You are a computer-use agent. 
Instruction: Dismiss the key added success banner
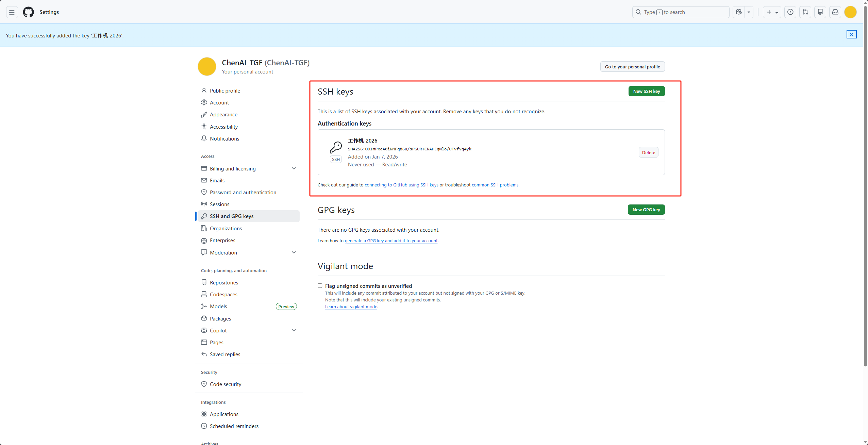pos(851,34)
